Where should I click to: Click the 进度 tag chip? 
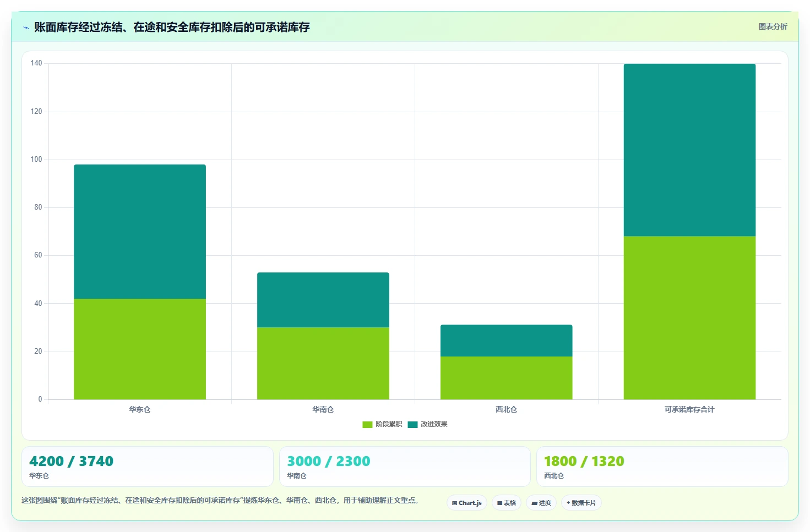(541, 503)
